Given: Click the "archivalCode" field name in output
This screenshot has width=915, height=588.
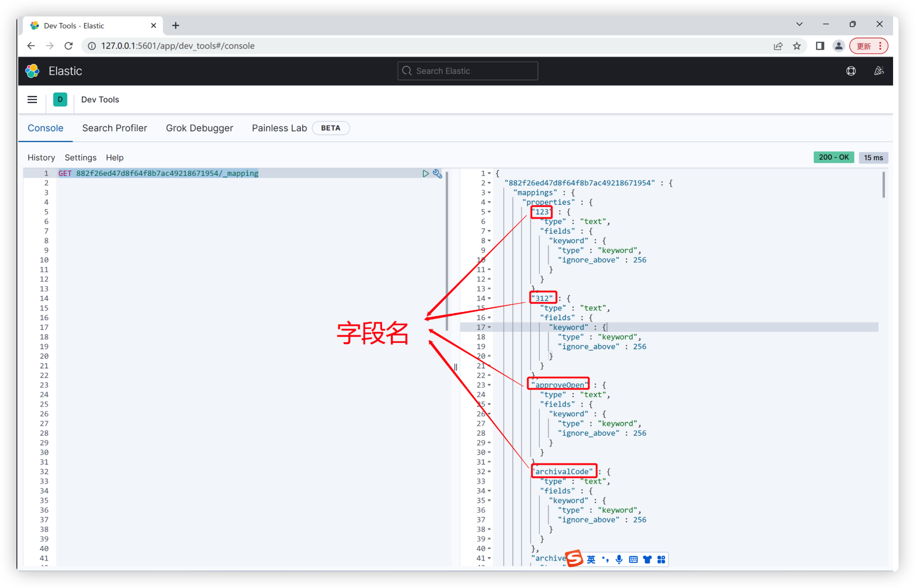Looking at the screenshot, I should (562, 472).
